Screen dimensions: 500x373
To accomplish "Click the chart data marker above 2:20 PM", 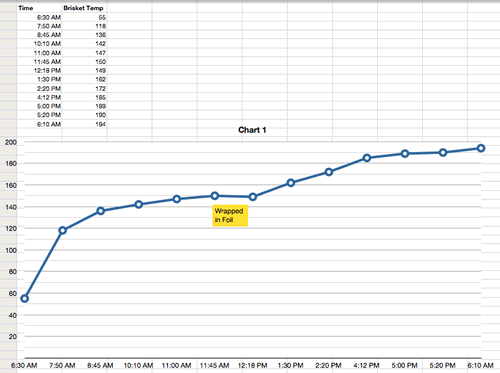I will point(329,172).
